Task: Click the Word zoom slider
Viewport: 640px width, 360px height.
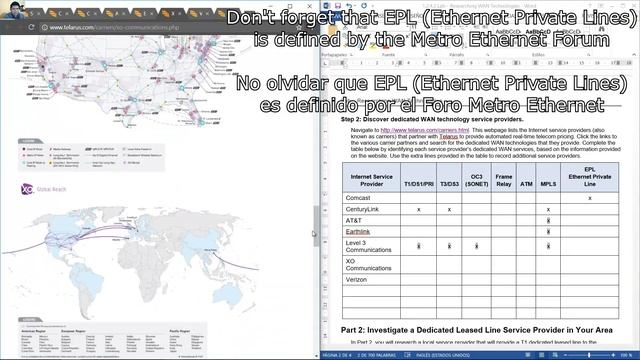Action: coord(589,356)
